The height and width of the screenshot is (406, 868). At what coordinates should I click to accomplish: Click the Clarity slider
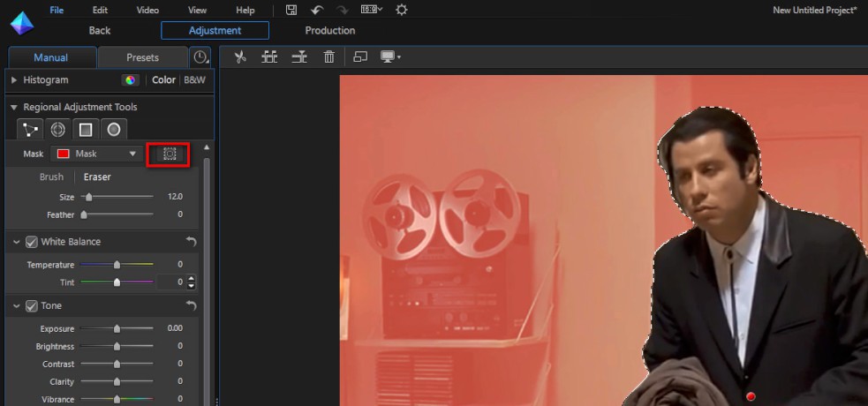tap(117, 381)
